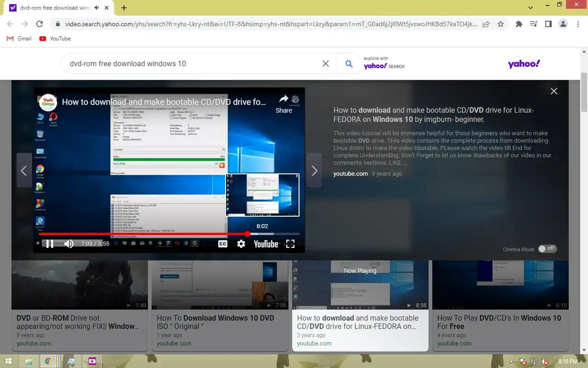The image size is (588, 368).
Task: Go to the next video with right arrow
Action: click(314, 171)
